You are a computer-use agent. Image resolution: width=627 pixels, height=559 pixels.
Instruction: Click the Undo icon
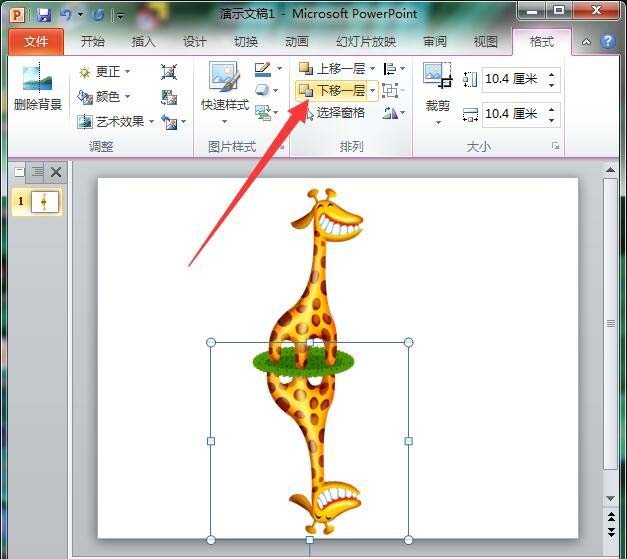pos(66,15)
